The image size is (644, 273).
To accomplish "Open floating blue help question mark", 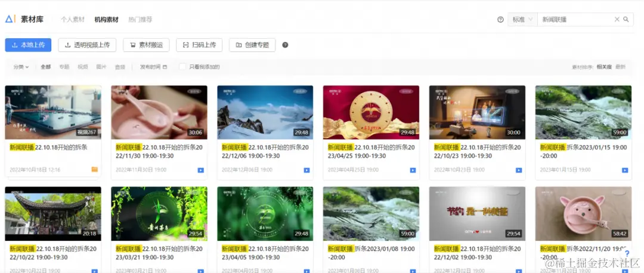I will point(627,254).
